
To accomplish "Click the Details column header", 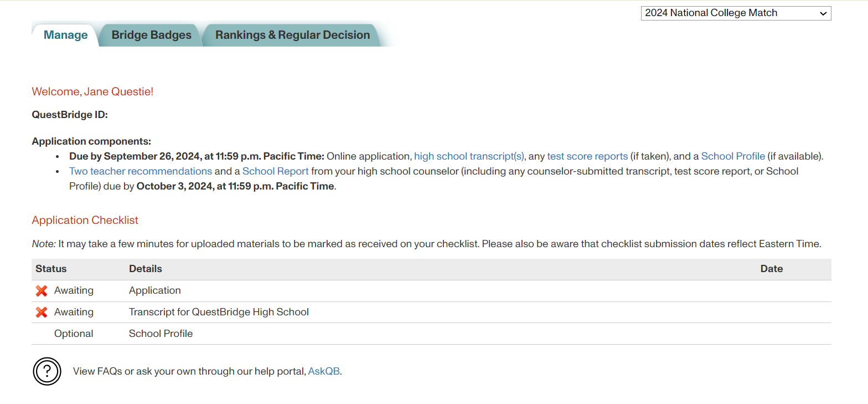I will coord(146,269).
